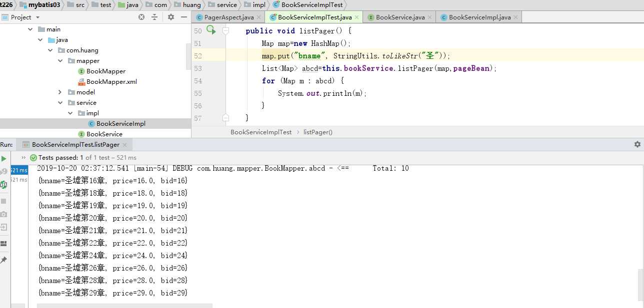
Task: Close the BookServiceImpl.java tab
Action: [x=516, y=17]
